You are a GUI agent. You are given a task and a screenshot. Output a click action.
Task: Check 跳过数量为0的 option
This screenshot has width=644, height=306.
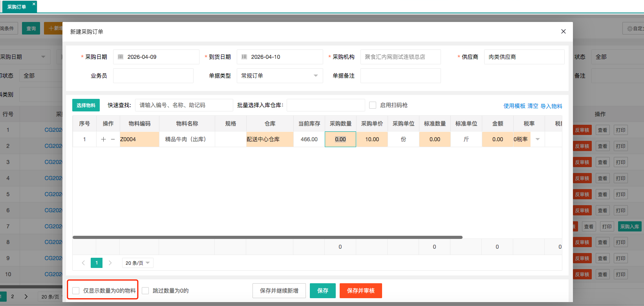[x=145, y=291]
